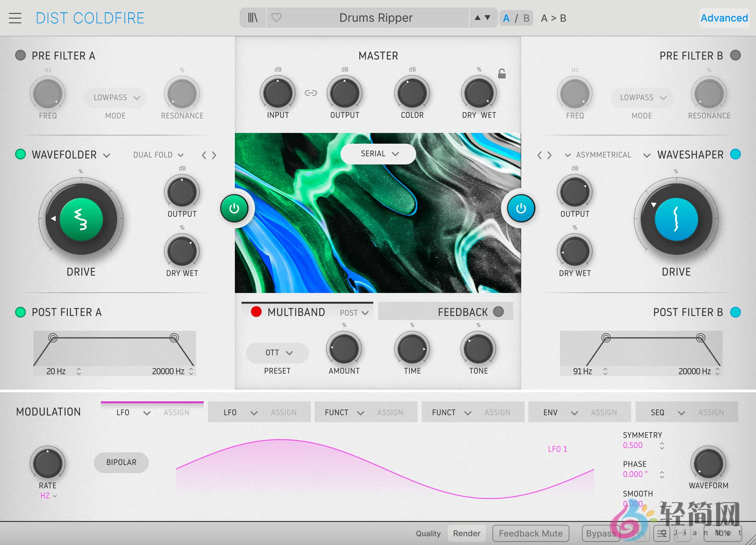Click the Render button
This screenshot has width=756, height=545.
467,533
